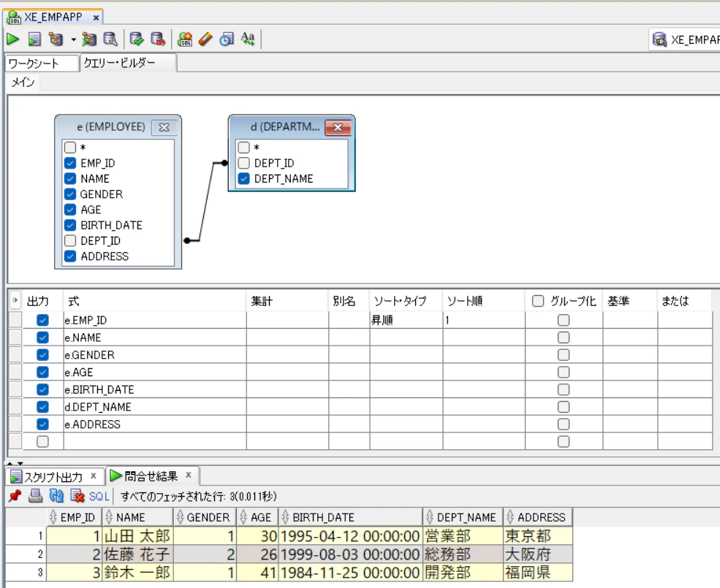Image resolution: width=720 pixels, height=588 pixels.
Task: Click the red pin (freeze view) icon
Action: pos(15,496)
